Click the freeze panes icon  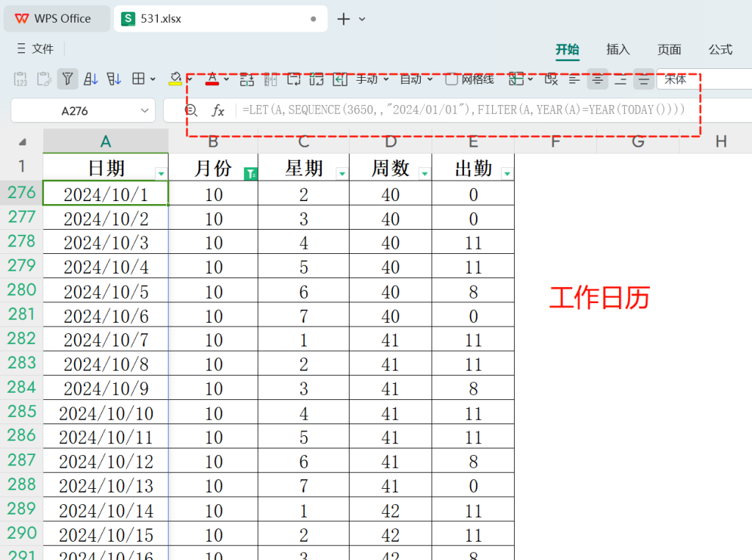[x=516, y=79]
